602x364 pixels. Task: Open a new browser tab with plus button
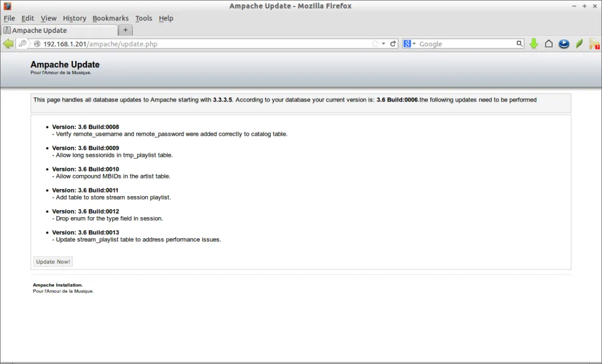(x=125, y=30)
